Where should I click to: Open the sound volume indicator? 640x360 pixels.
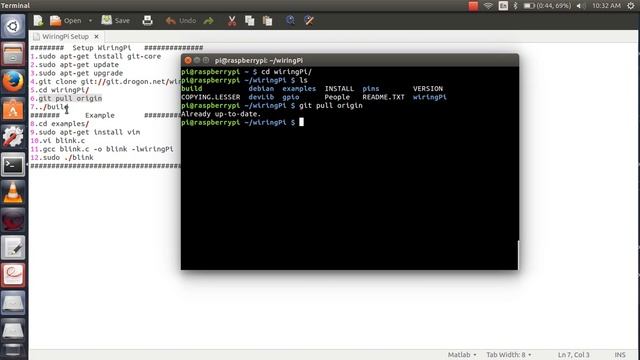click(580, 6)
